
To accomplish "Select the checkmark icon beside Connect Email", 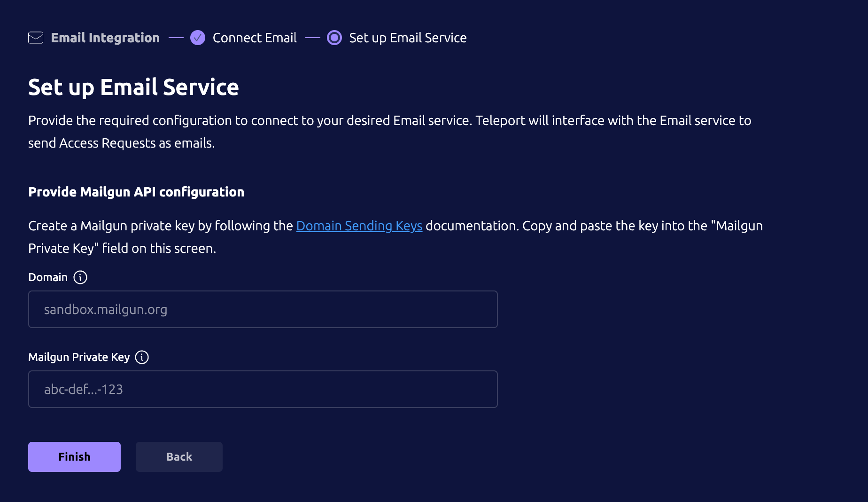I will point(198,38).
